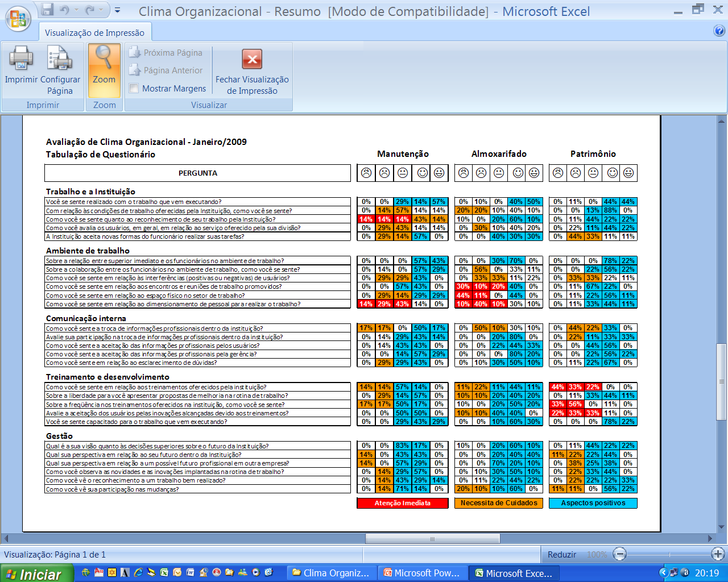Launch Word from the quick launch bar
The width and height of the screenshot is (728, 582).
(191, 573)
